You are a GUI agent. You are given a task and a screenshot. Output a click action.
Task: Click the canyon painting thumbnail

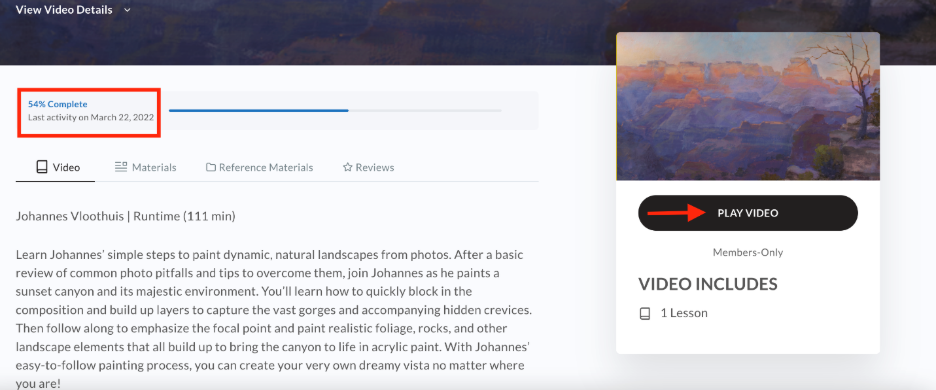click(x=748, y=106)
